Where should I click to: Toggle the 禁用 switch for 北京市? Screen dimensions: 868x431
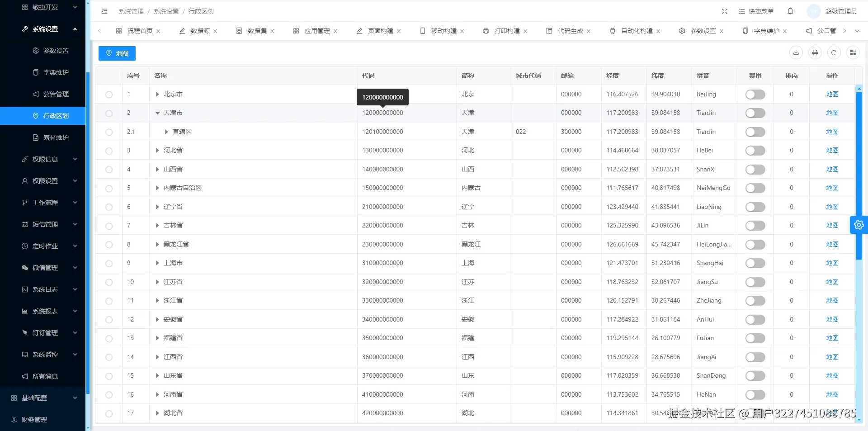pos(755,95)
